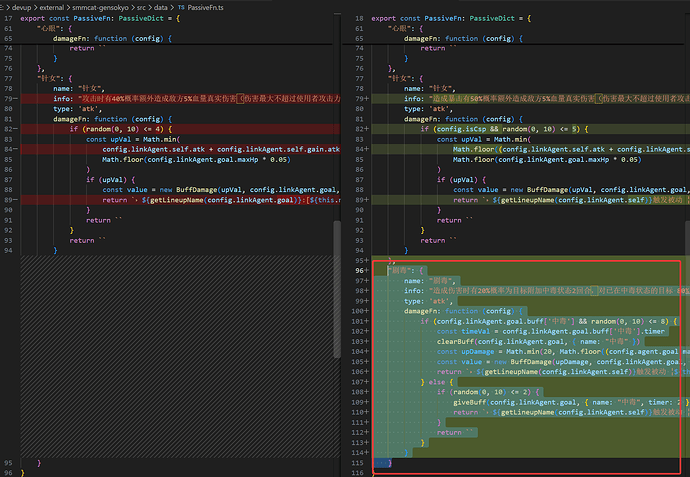Click added line number '112+'

360,433
